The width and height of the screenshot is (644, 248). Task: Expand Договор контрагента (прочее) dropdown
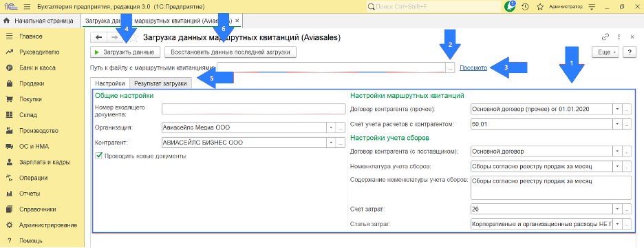coord(617,110)
